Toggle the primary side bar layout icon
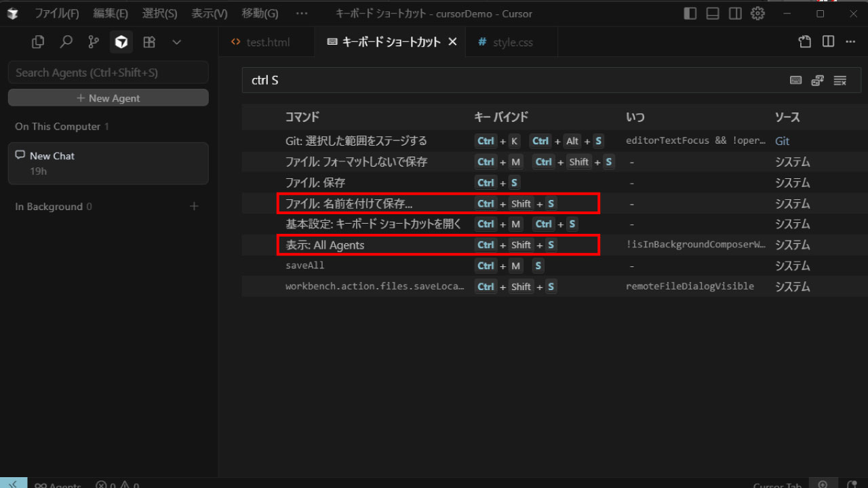The height and width of the screenshot is (488, 868). click(x=690, y=14)
